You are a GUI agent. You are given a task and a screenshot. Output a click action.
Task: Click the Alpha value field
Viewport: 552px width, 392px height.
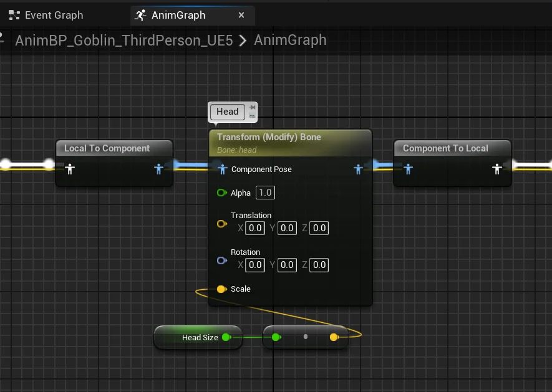[x=265, y=193]
